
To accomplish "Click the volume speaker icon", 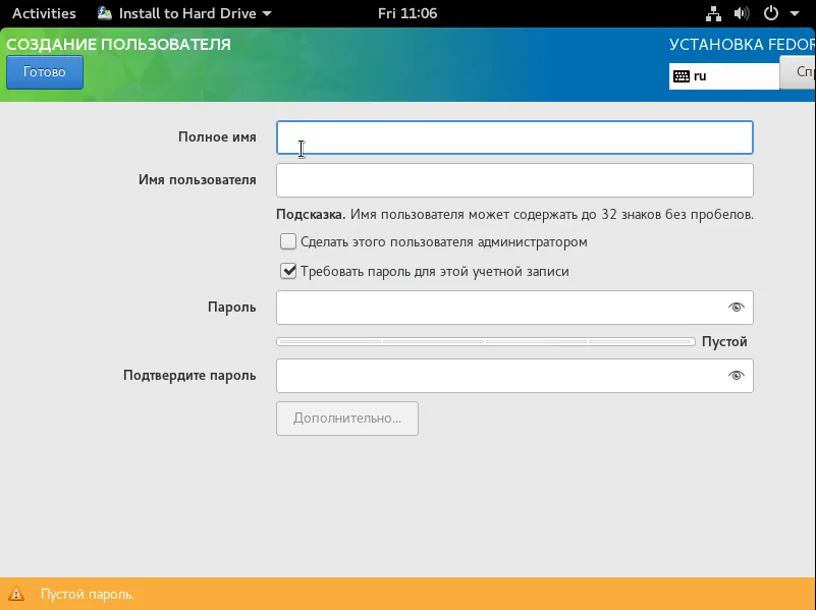I will click(x=742, y=13).
